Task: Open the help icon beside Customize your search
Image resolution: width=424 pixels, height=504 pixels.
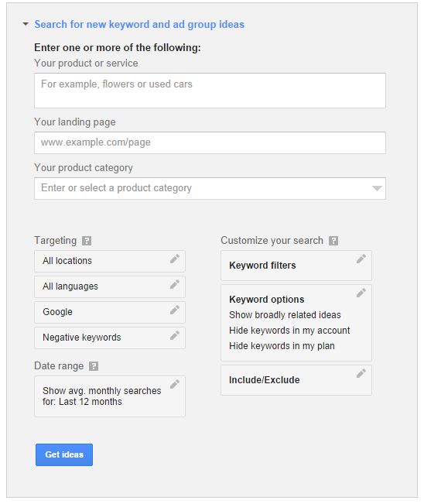Action: (x=333, y=241)
